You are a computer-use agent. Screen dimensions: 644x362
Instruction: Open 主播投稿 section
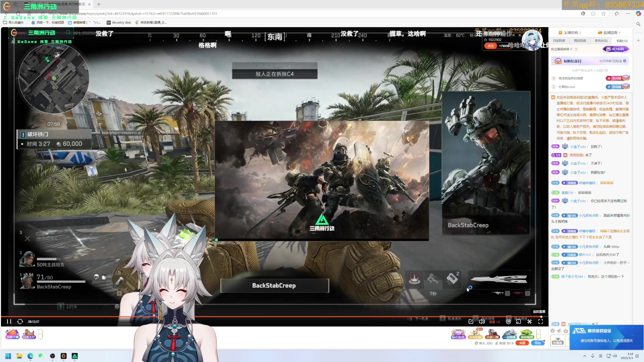tap(570, 33)
